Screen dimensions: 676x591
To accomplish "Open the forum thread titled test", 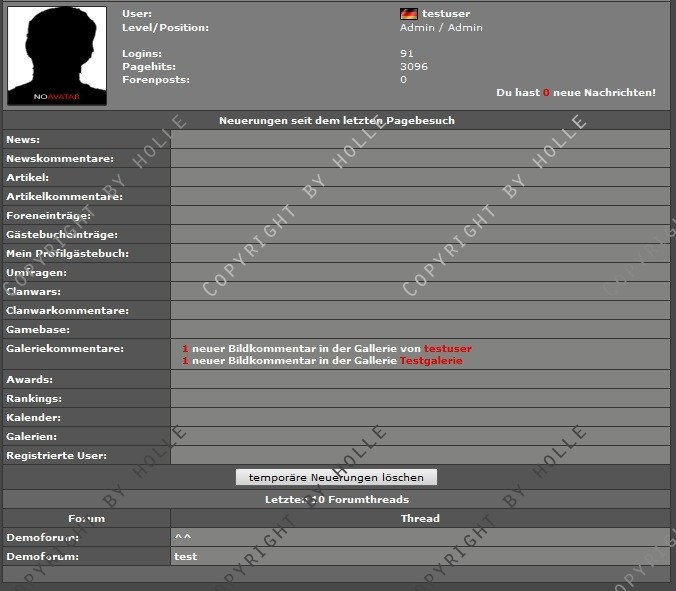I will click(x=184, y=556).
